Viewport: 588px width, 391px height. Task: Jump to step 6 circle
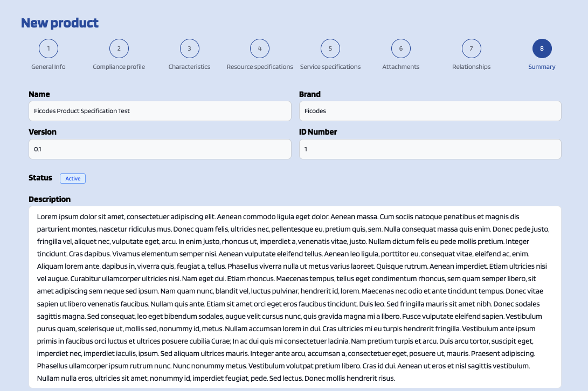coord(401,48)
